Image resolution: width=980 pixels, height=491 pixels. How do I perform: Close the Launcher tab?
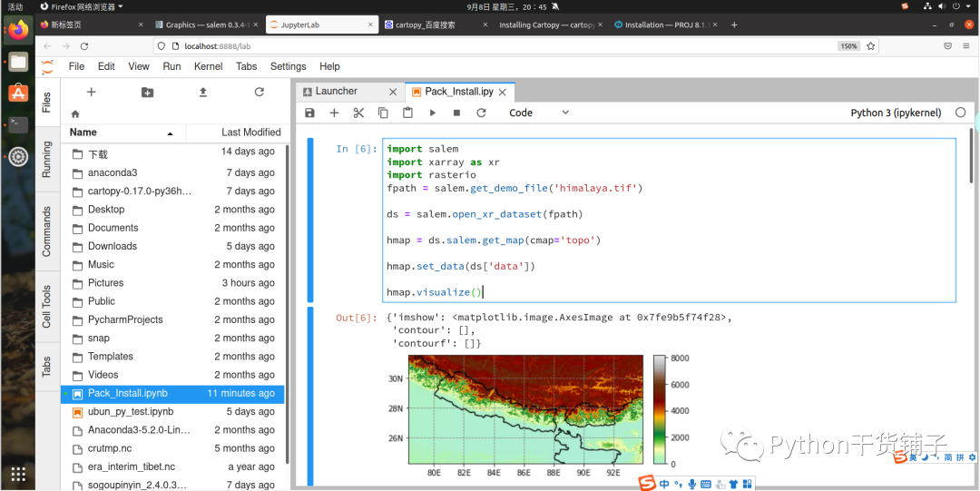tap(393, 92)
